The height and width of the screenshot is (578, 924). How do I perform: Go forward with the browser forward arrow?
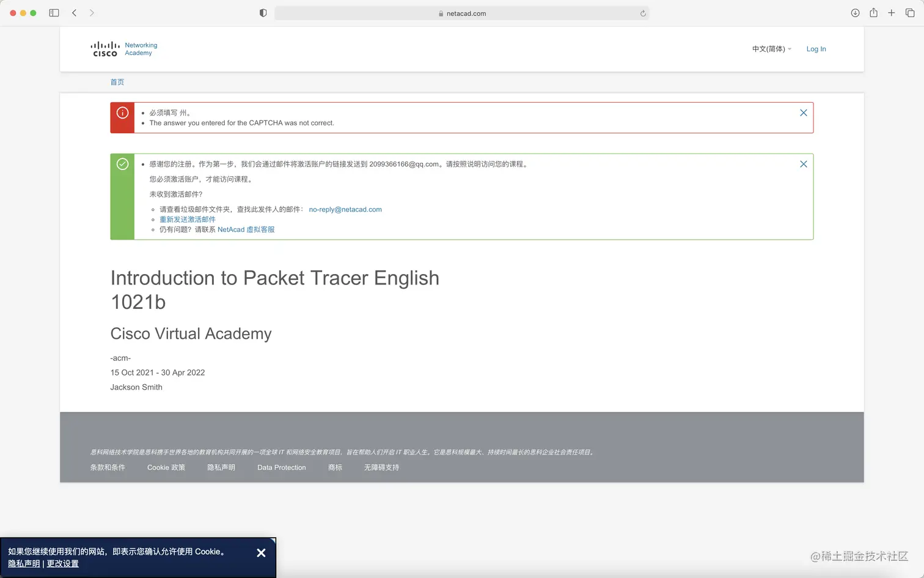click(x=92, y=13)
